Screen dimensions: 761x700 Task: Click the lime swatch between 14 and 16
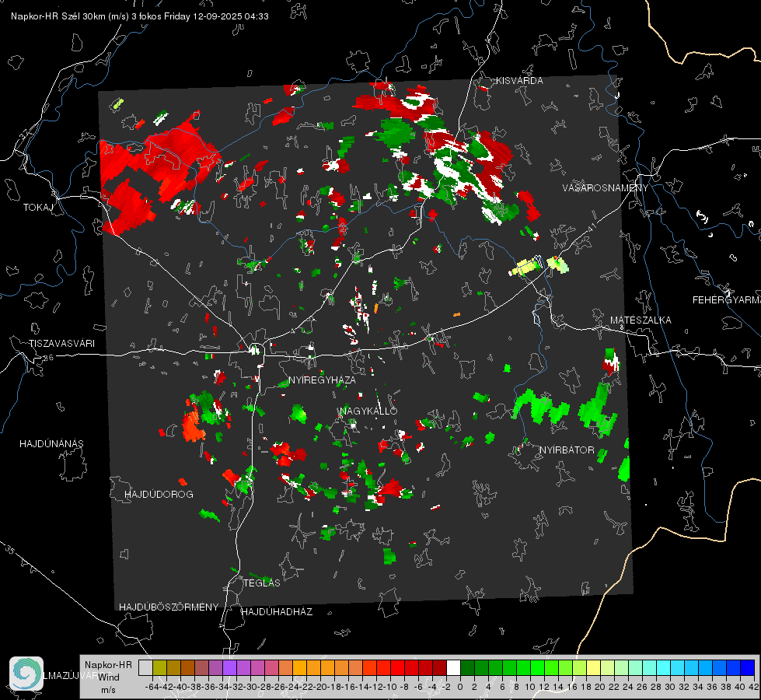pos(565,667)
